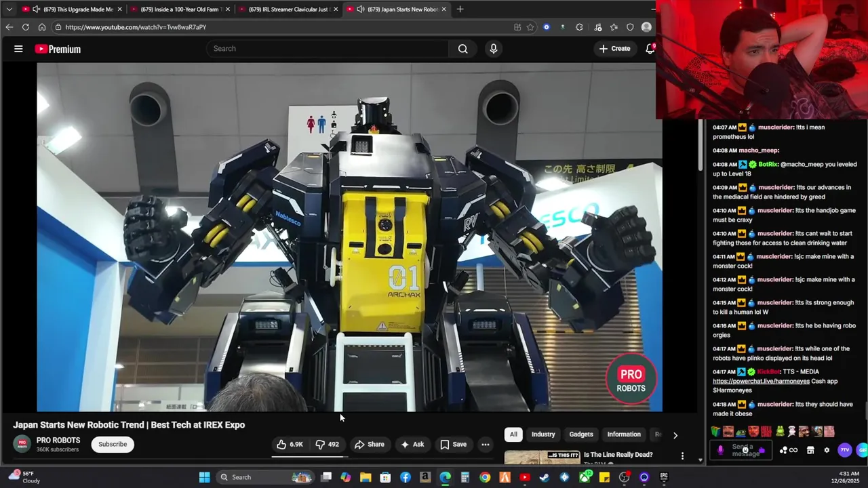The image size is (868, 488).
Task: Open the GIF picker in chat
Action: 862,450
